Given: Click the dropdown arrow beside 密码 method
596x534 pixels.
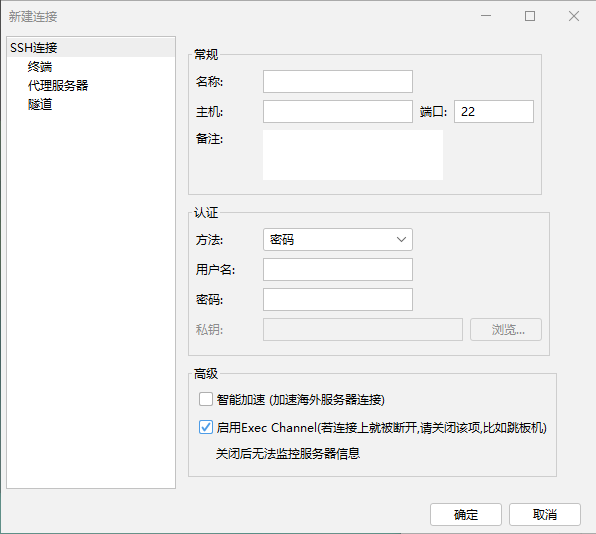Looking at the screenshot, I should point(401,239).
